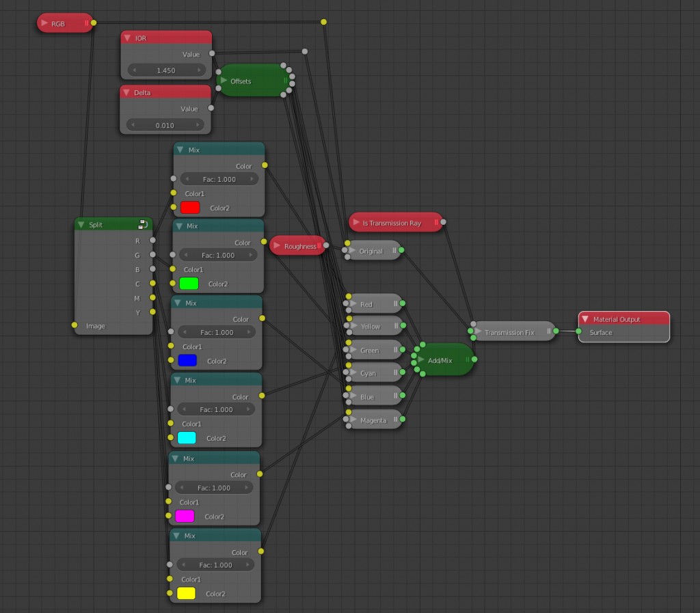The height and width of the screenshot is (613, 700).
Task: Click the expand arrow on the Is Transmission Ray node
Action: [x=357, y=221]
